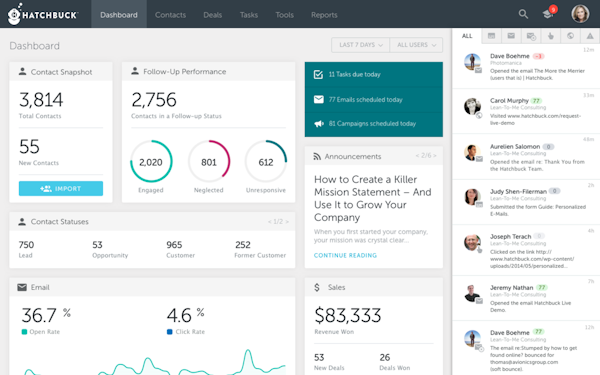The image size is (600, 375).
Task: Open the Tools menu item
Action: [x=284, y=15]
